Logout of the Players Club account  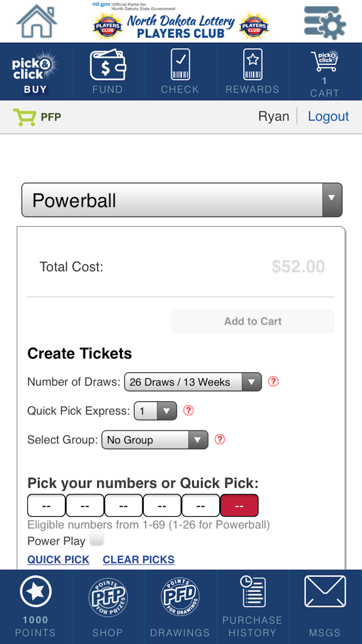pyautogui.click(x=328, y=116)
